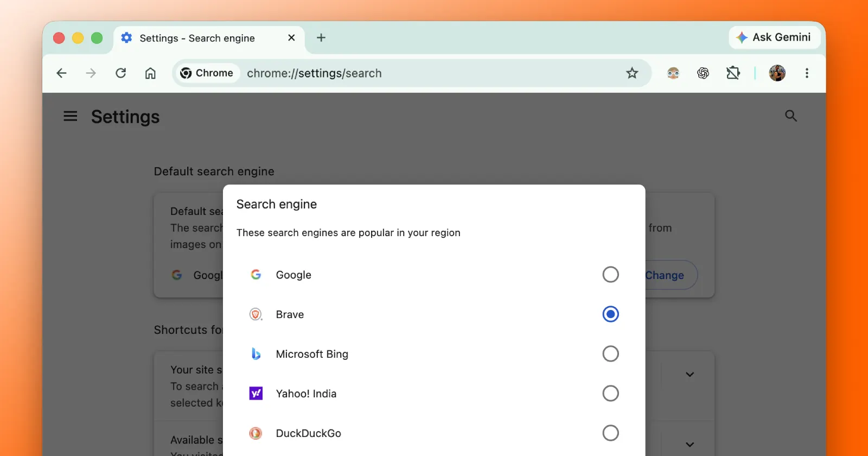Click the Search engine dialog title
The image size is (868, 456).
pos(277,205)
